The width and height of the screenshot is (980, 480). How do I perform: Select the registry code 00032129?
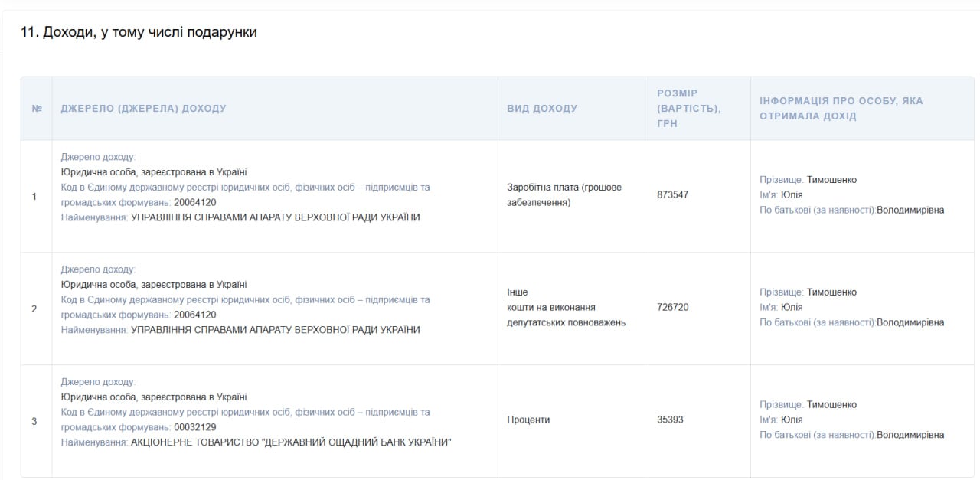(195, 427)
